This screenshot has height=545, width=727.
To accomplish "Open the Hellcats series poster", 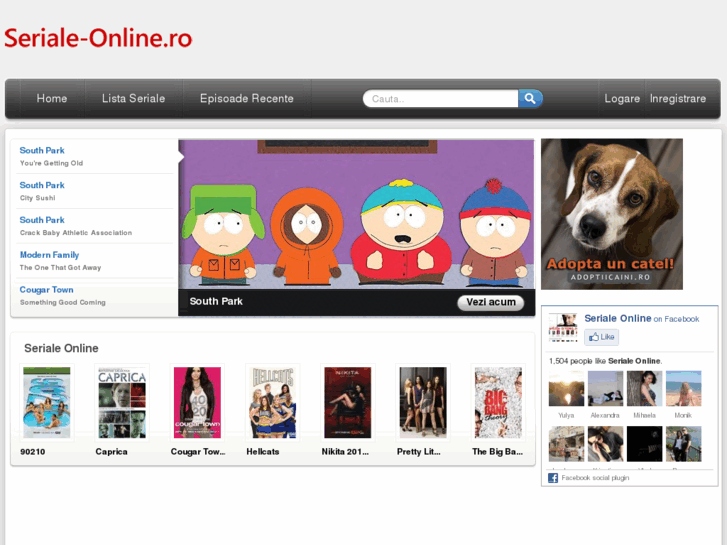I will [x=273, y=403].
